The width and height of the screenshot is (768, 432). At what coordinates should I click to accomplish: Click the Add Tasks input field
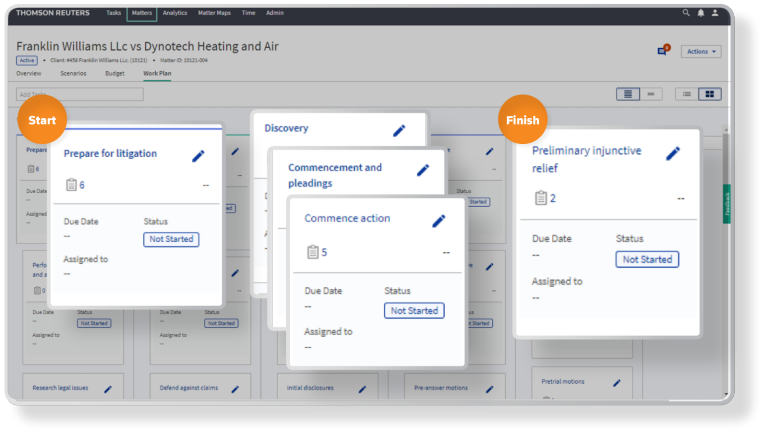pyautogui.click(x=80, y=94)
